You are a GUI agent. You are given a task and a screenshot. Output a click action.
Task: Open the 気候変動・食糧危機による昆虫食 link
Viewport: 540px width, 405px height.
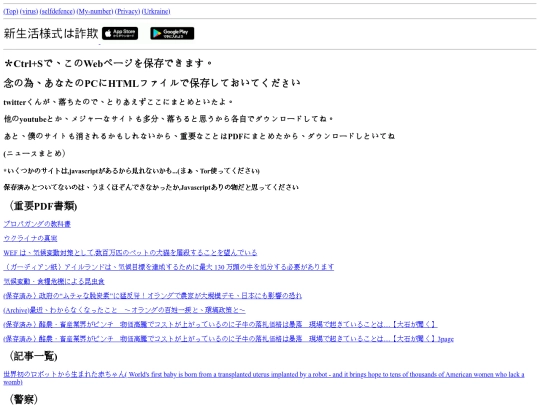(54, 281)
